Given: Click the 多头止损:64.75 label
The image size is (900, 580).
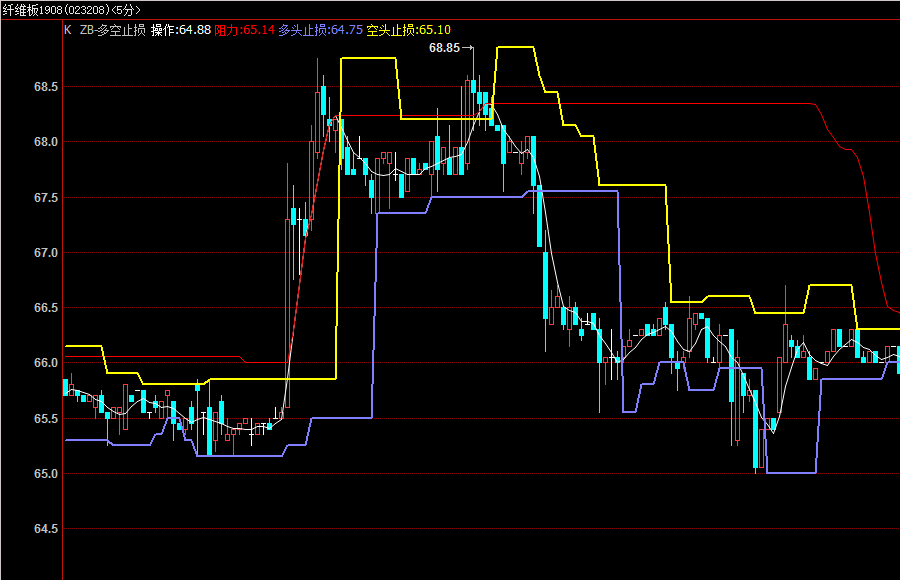Looking at the screenshot, I should tap(320, 30).
